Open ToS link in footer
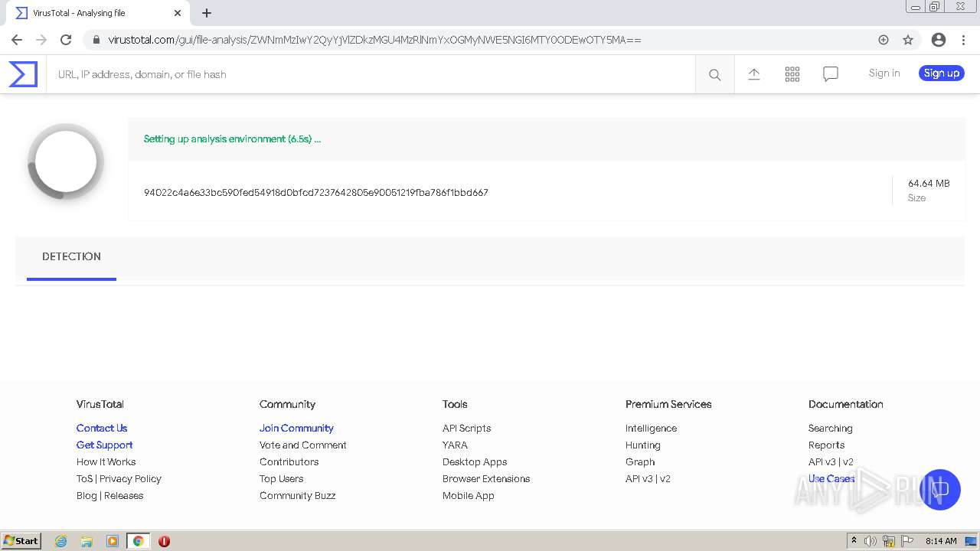The height and width of the screenshot is (551, 980). 84,479
